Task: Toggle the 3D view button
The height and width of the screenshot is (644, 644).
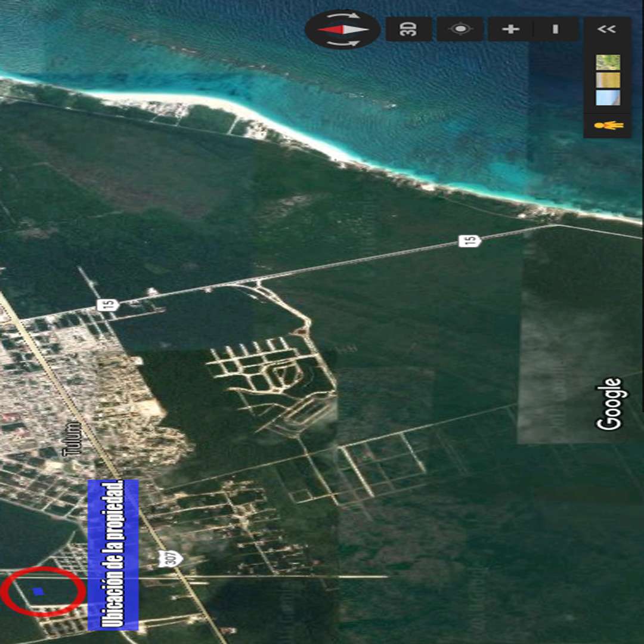Action: (x=409, y=29)
